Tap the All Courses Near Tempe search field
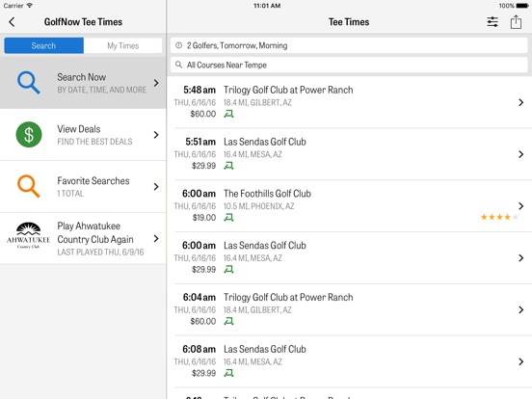The height and width of the screenshot is (399, 532). (349, 65)
